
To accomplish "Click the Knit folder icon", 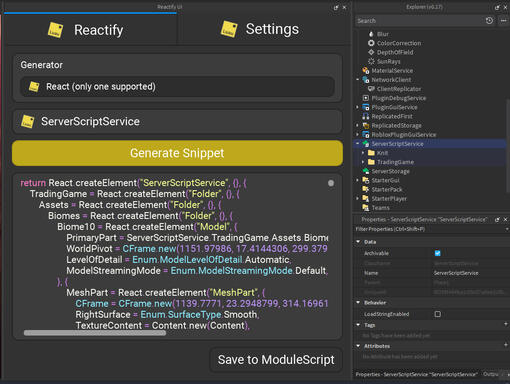I will point(371,153).
